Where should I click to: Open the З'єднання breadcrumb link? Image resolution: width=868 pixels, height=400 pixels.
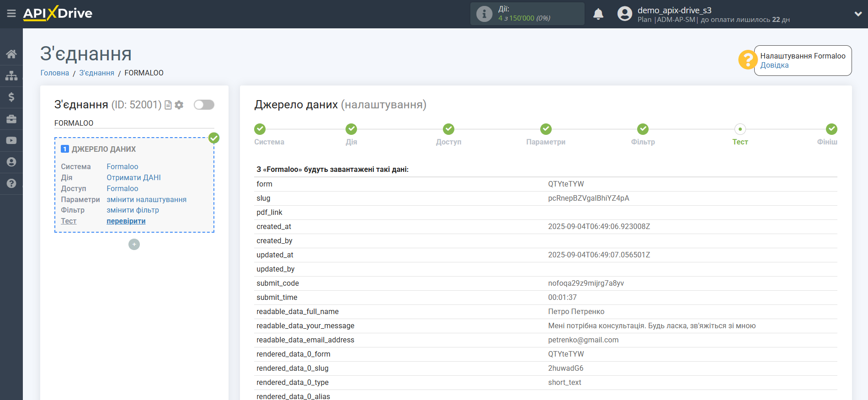[96, 73]
